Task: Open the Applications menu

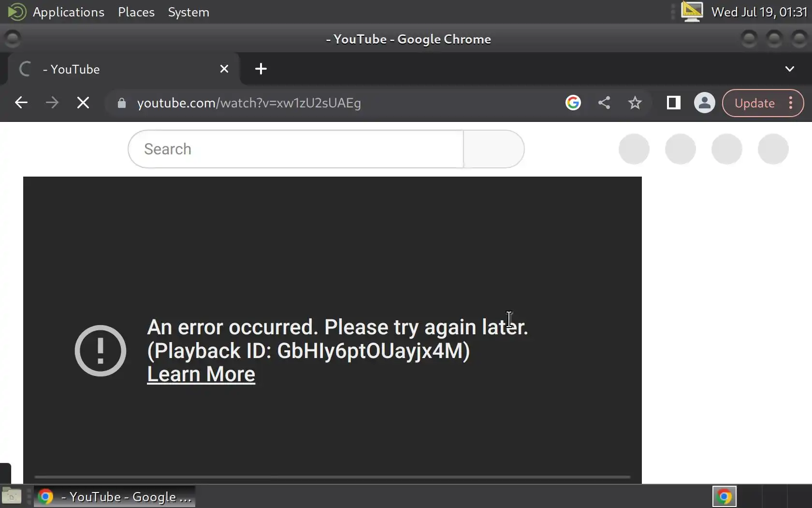Action: click(x=69, y=12)
